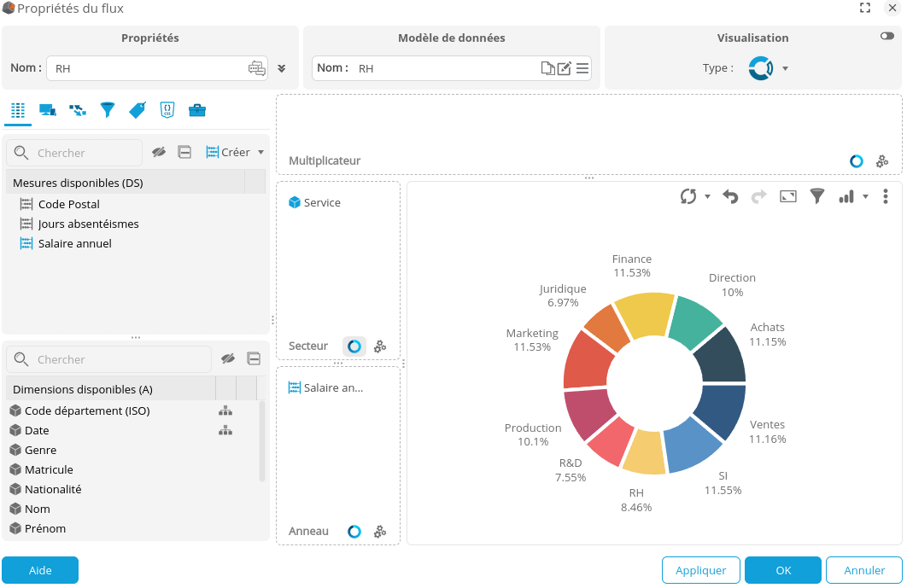
Task: Switch to the filter funnel tab
Action: point(107,110)
